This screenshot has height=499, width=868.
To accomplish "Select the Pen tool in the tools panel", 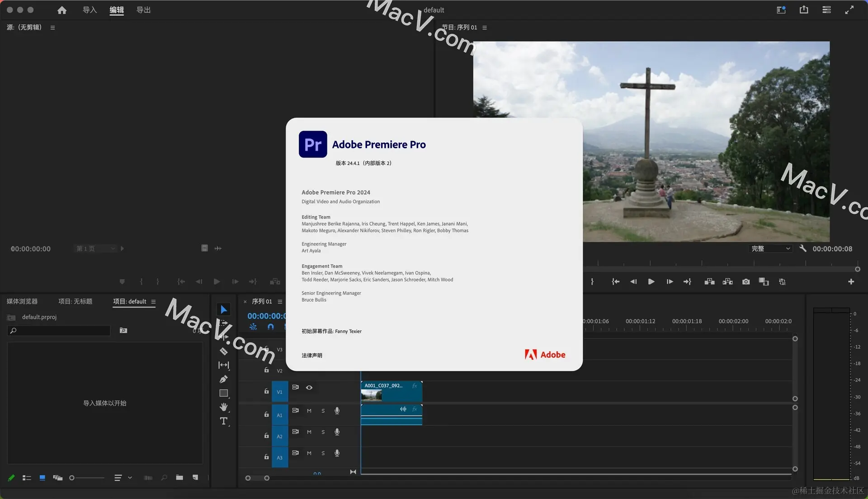I will click(x=223, y=379).
